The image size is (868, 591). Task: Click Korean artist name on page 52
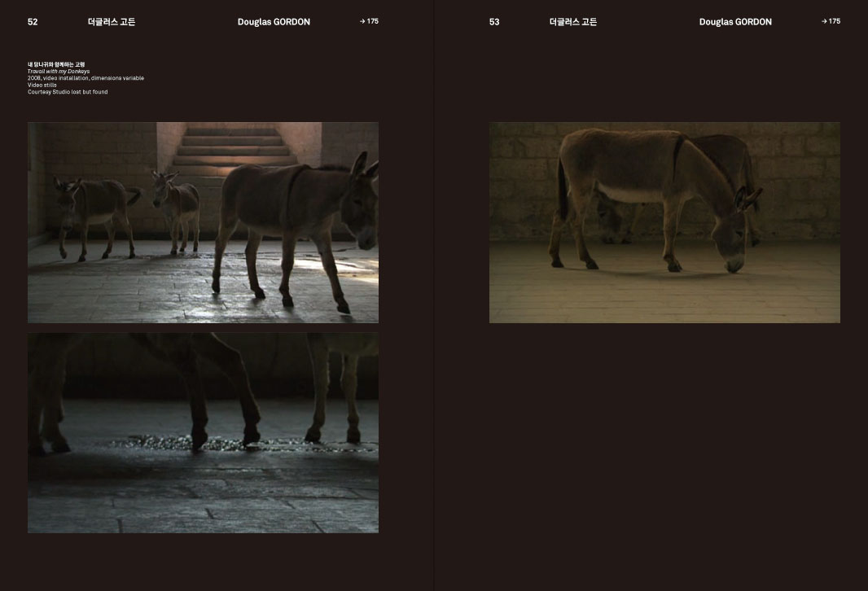coord(112,22)
